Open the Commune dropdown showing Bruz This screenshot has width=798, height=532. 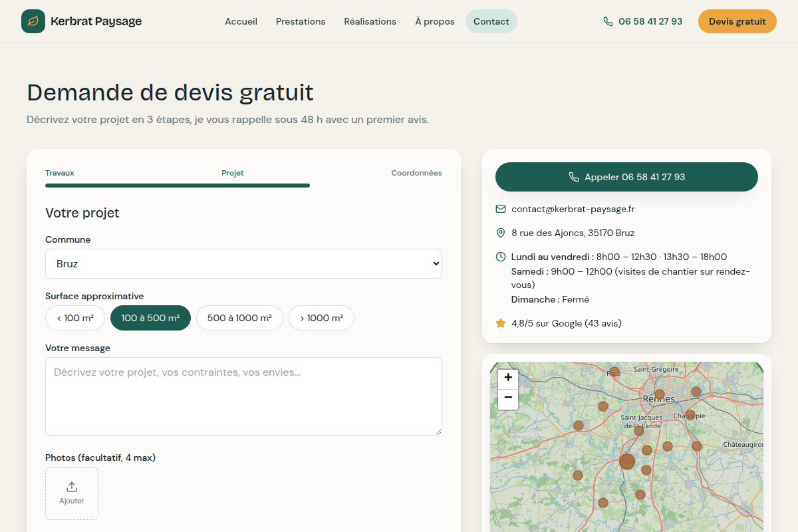243,263
